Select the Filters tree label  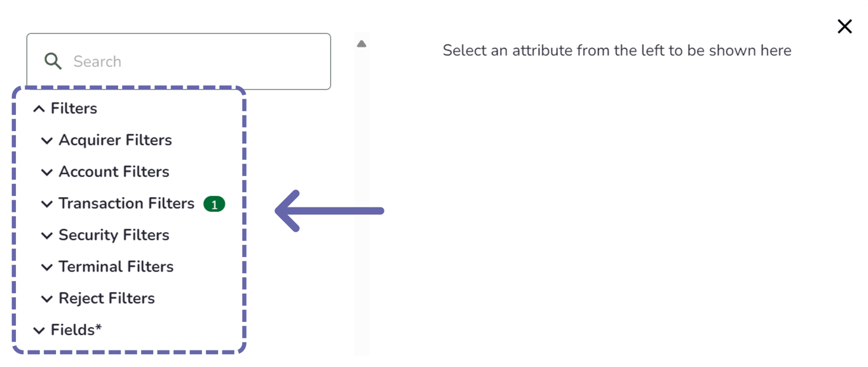[74, 109]
